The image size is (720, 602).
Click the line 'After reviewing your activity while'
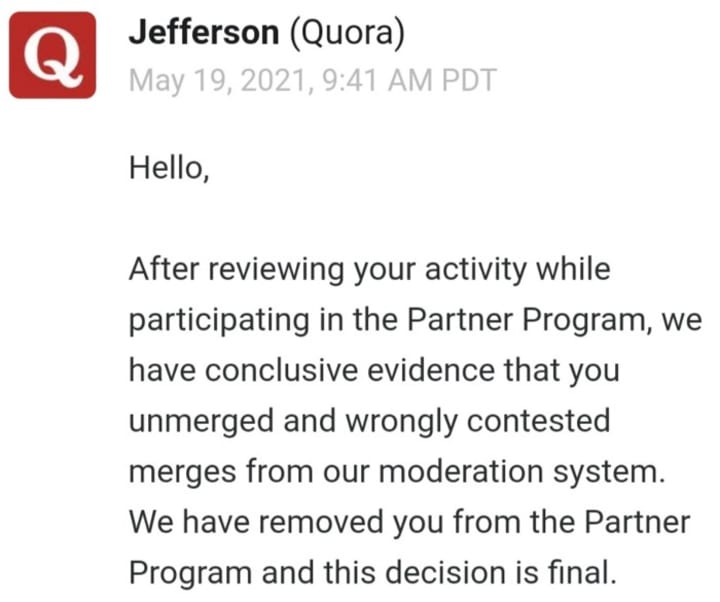(x=369, y=270)
